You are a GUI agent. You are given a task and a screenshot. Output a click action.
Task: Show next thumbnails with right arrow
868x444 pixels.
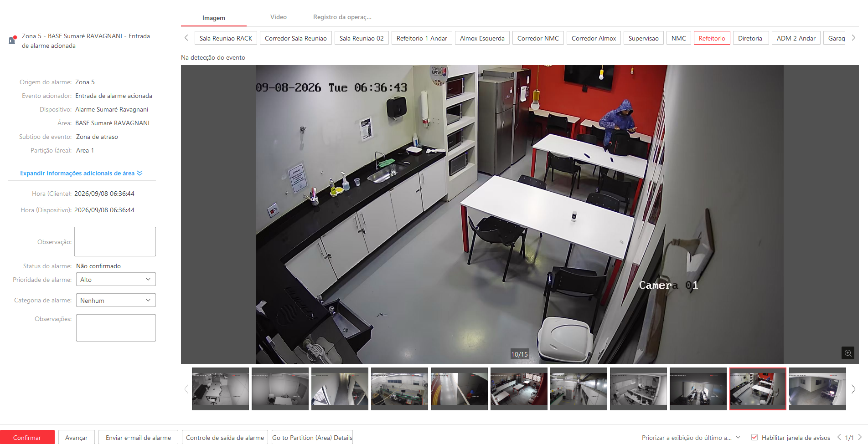coord(853,389)
